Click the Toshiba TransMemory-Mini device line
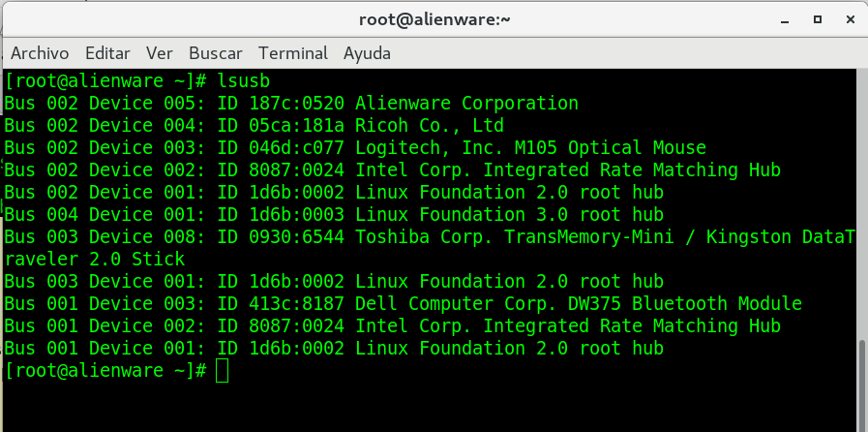The height and width of the screenshot is (432, 868). tap(426, 236)
